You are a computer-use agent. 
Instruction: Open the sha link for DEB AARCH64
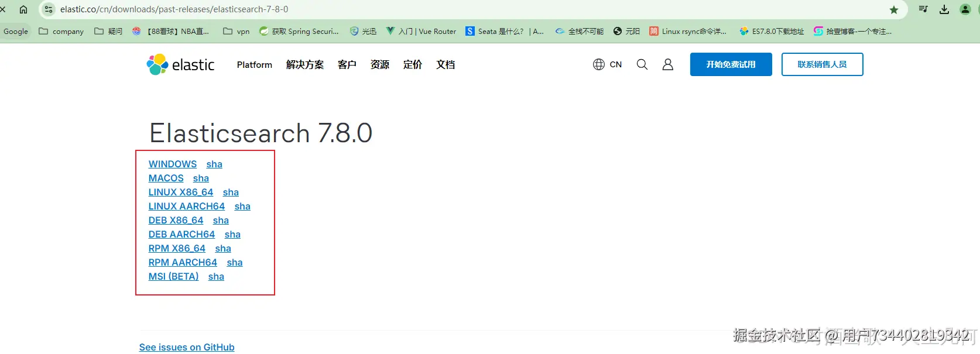(x=232, y=235)
